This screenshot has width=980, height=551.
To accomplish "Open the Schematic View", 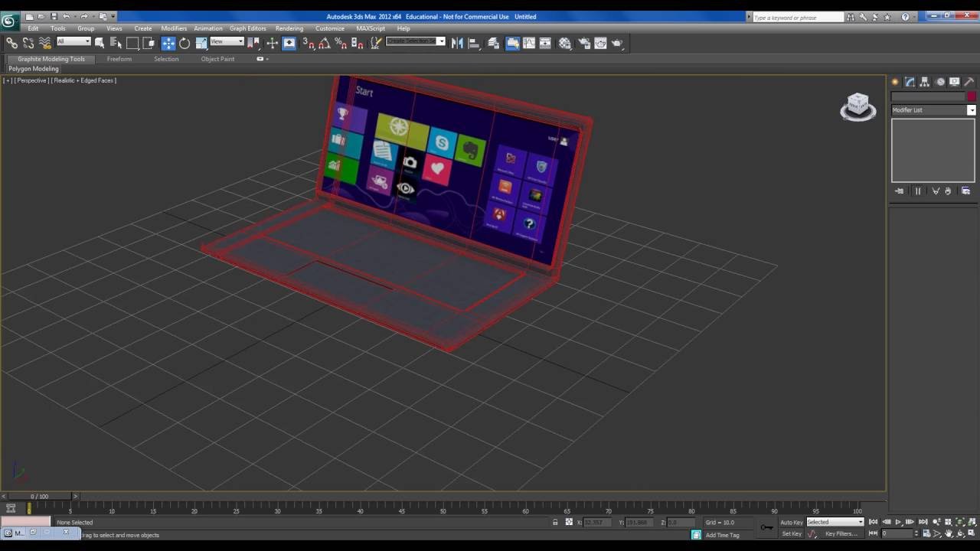I will click(x=545, y=44).
